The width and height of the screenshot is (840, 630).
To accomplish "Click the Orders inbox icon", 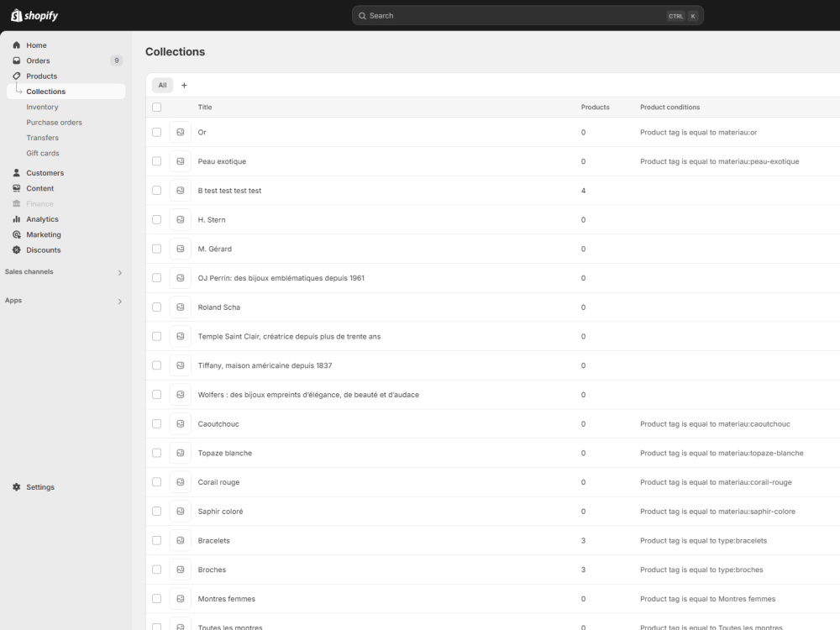I will click(x=17, y=60).
